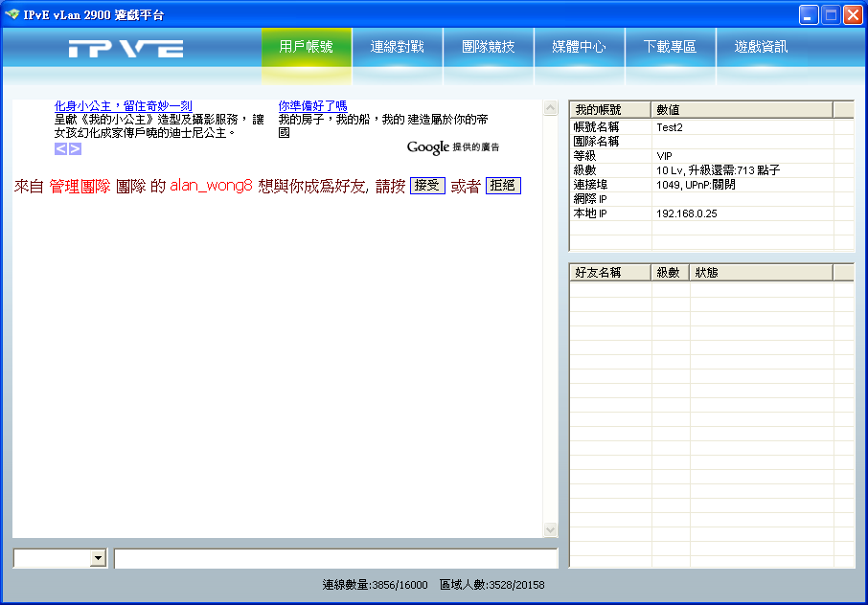
Task: Go to the 媒體中心 tab
Action: [x=579, y=48]
